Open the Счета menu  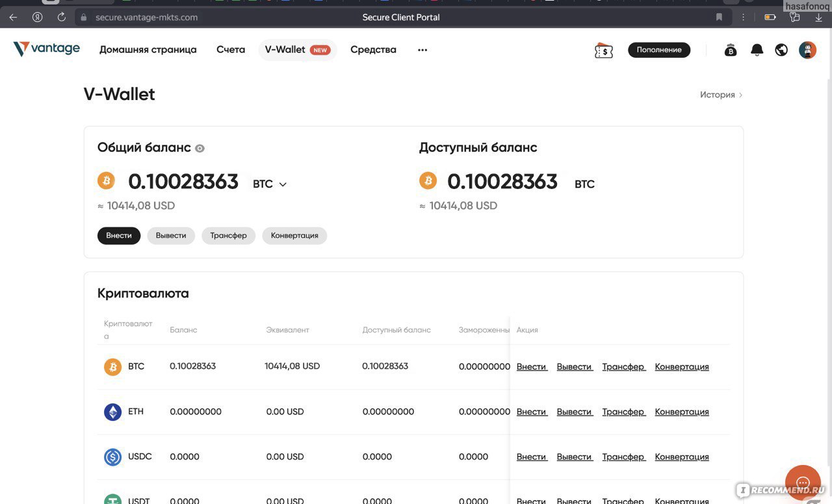pyautogui.click(x=231, y=49)
